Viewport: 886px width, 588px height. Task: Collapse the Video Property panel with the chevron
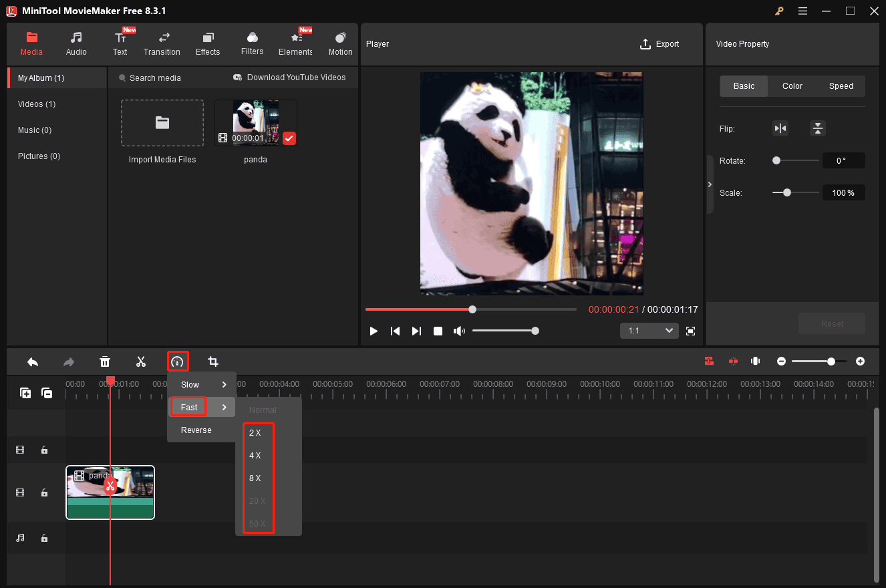click(x=710, y=184)
